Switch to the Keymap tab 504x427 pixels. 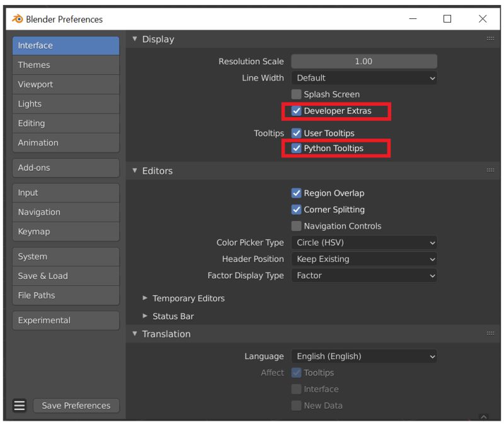click(x=66, y=232)
